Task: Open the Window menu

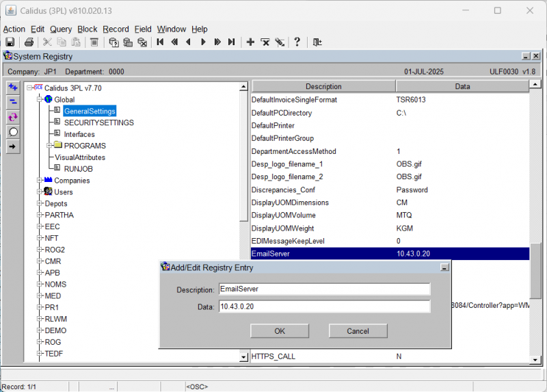Action: point(172,29)
